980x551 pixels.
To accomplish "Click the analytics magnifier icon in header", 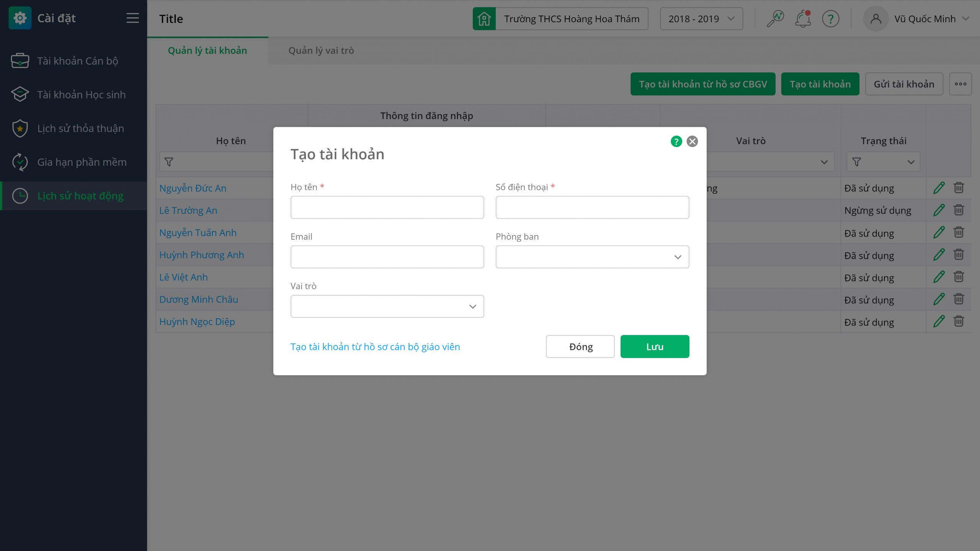I will (775, 19).
